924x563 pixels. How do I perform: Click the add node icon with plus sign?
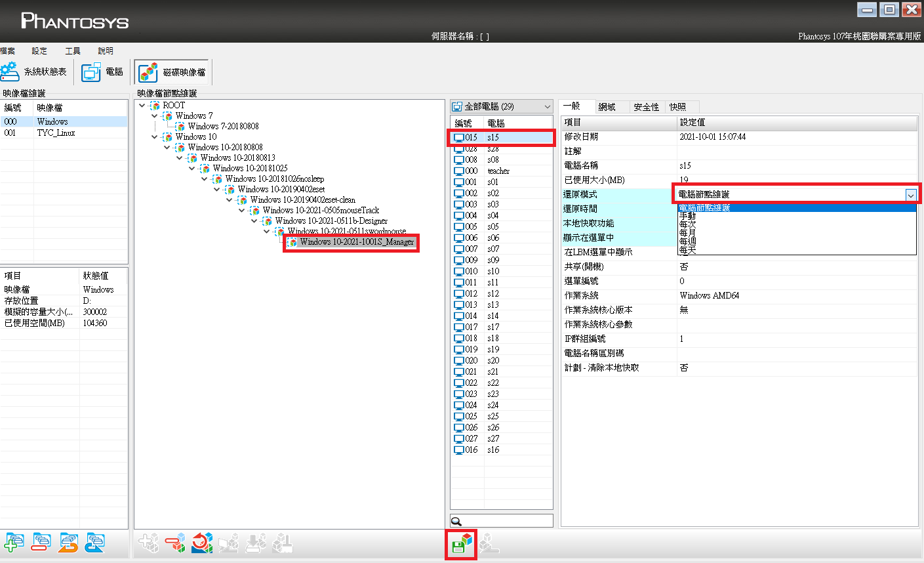coord(150,543)
